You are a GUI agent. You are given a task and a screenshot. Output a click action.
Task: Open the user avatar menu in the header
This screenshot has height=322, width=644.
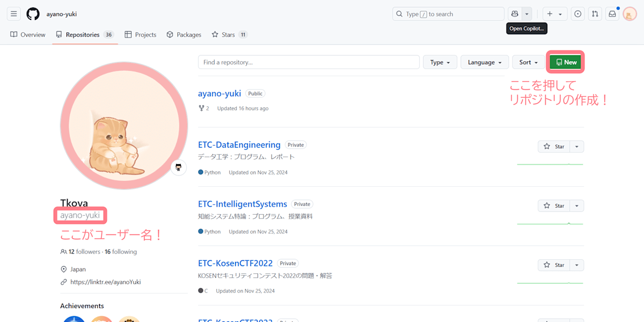pos(630,14)
